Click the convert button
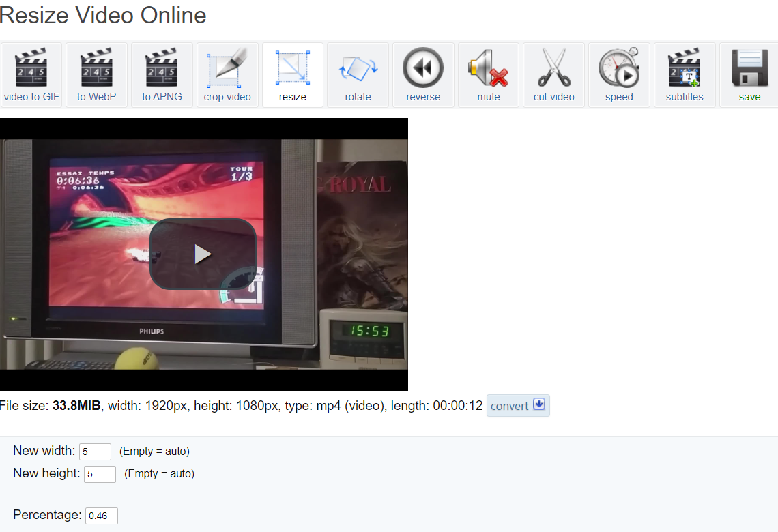The height and width of the screenshot is (532, 778). (518, 406)
